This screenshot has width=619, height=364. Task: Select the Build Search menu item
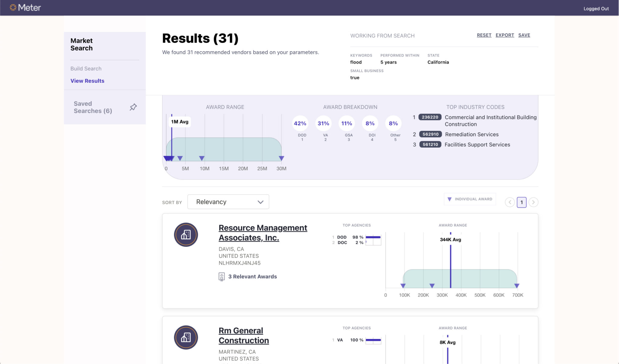coord(86,69)
